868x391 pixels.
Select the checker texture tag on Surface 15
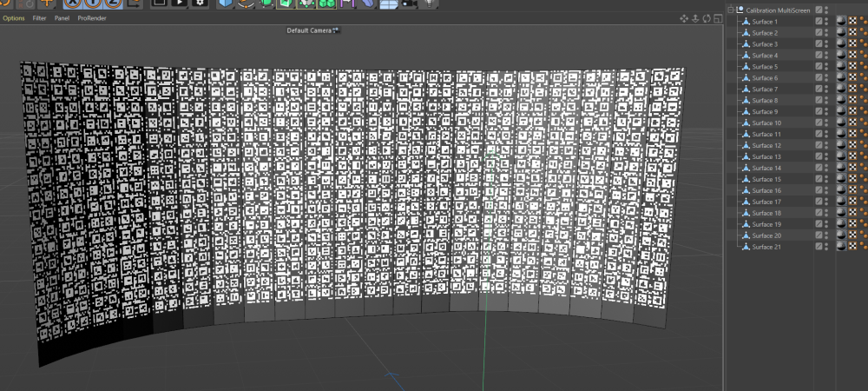pyautogui.click(x=852, y=180)
